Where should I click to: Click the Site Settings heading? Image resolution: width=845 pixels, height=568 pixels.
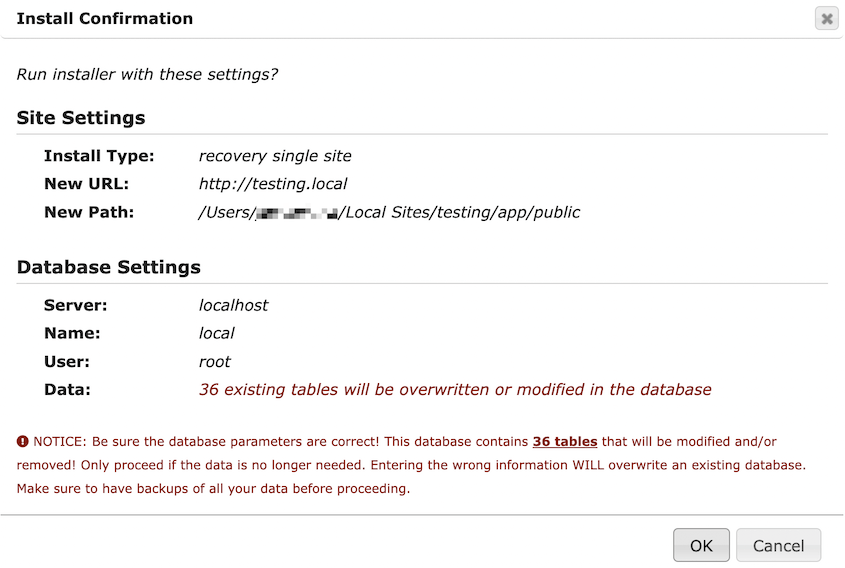(81, 117)
